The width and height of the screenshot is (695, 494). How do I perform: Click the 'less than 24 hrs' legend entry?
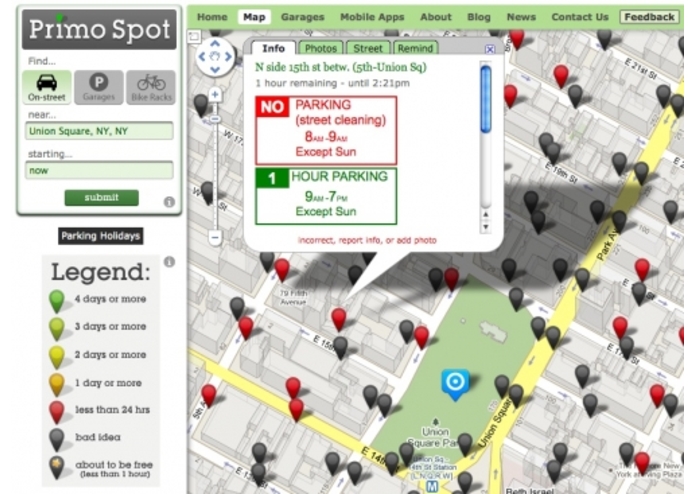click(x=99, y=411)
